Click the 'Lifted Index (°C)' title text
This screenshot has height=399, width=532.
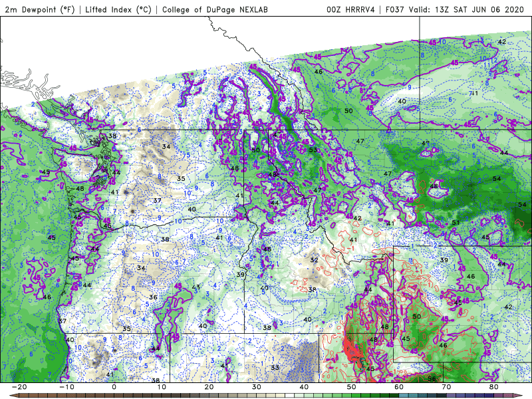point(118,9)
